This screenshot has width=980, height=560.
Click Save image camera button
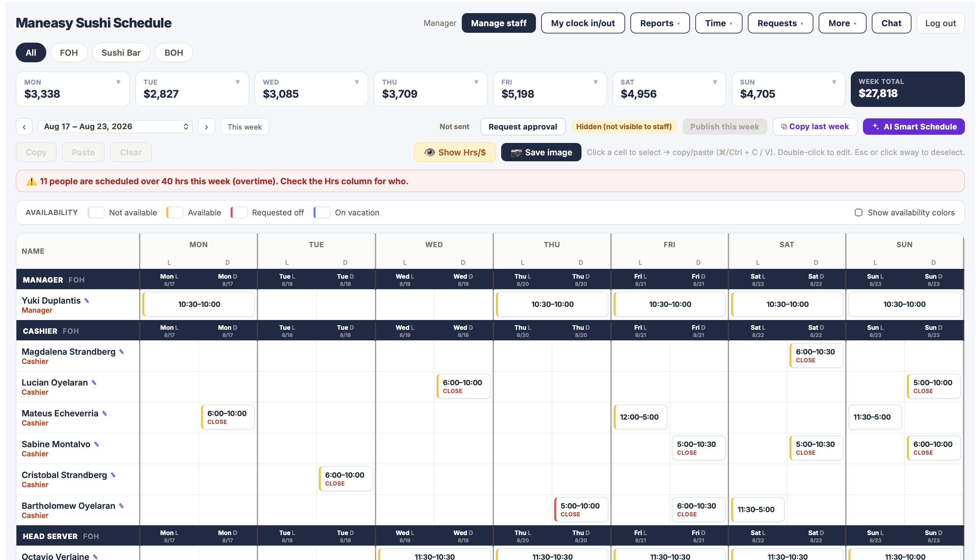coord(541,152)
